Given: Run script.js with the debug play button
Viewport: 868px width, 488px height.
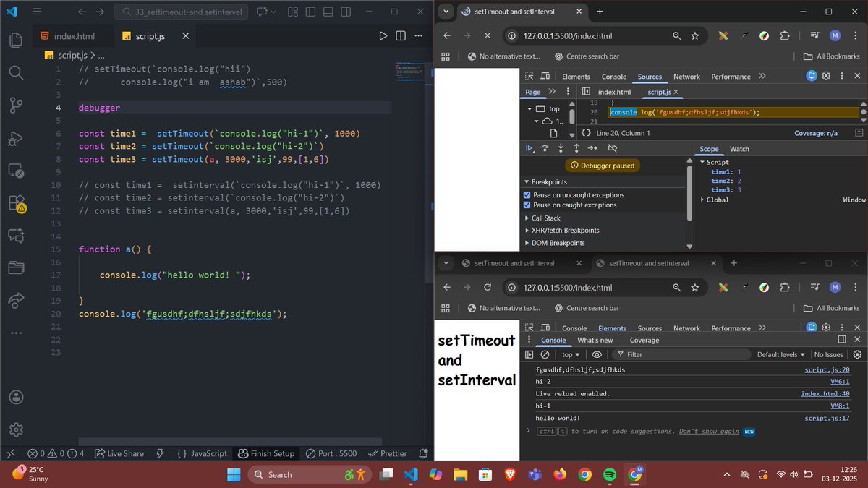Looking at the screenshot, I should [383, 35].
